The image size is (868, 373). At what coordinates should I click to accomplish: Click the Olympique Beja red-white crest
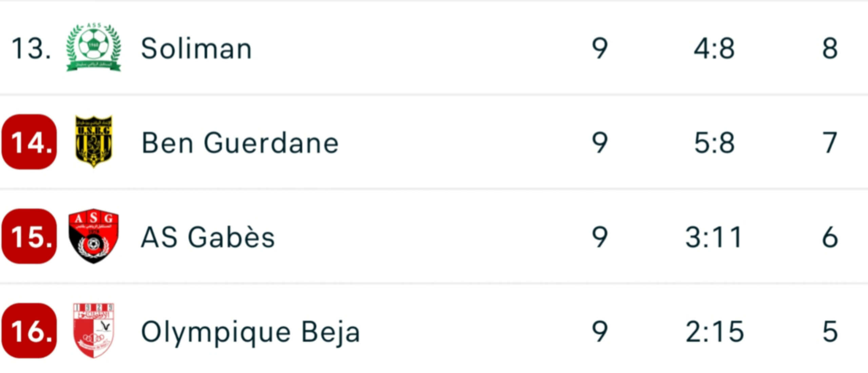[94, 330]
